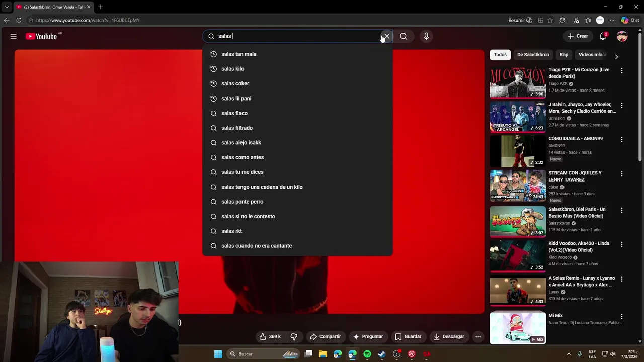Image resolution: width=644 pixels, height=362 pixels.
Task: Share the video via Compartir
Action: click(x=326, y=337)
